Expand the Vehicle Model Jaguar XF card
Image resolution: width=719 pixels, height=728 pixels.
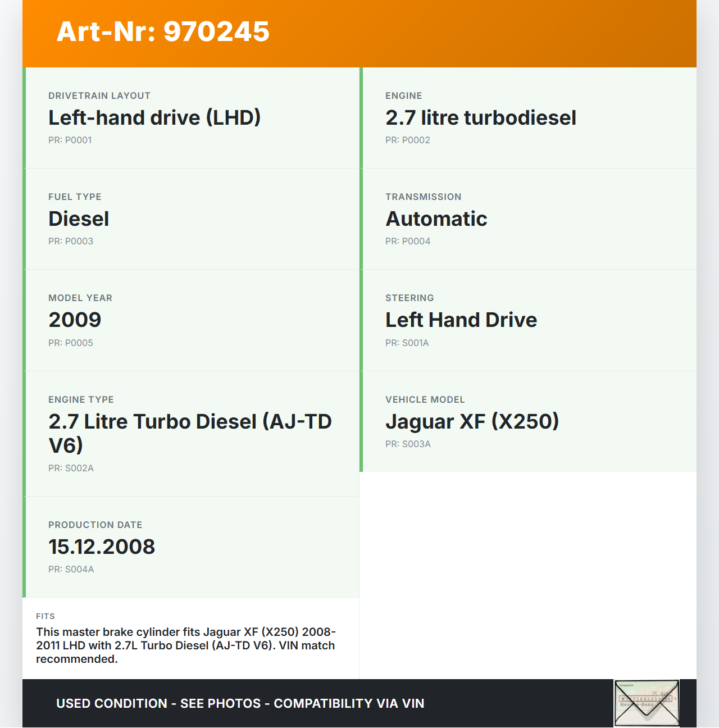pos(528,421)
